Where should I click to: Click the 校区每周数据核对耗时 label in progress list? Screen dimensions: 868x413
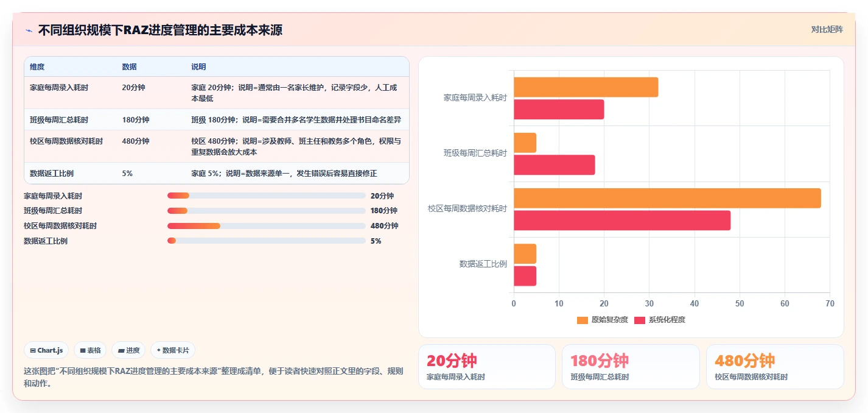pos(60,226)
